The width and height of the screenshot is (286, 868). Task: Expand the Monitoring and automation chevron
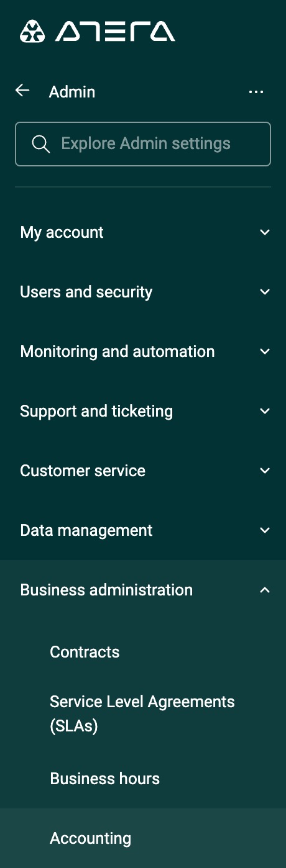point(265,351)
